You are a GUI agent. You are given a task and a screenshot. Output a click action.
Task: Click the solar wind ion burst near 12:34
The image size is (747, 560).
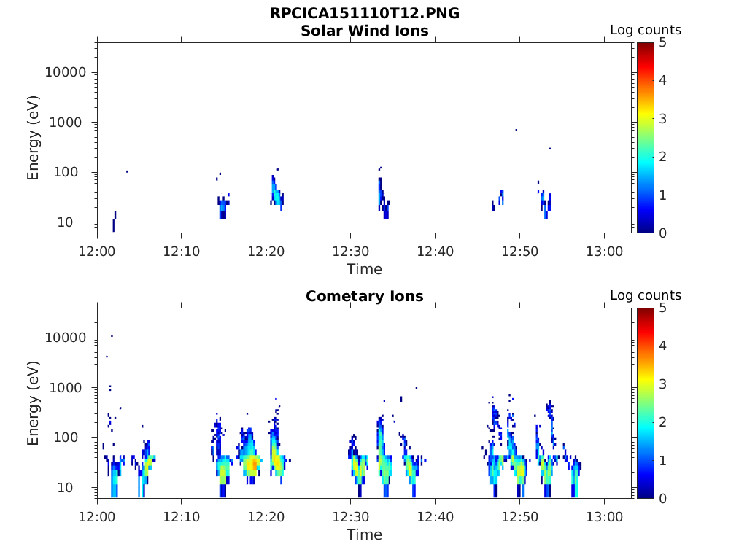384,198
